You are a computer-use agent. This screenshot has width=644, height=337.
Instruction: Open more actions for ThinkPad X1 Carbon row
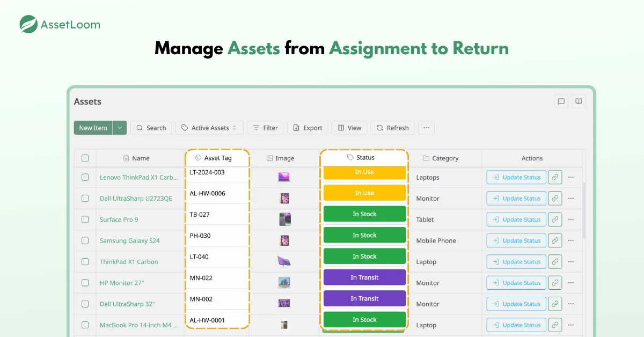pyautogui.click(x=570, y=262)
